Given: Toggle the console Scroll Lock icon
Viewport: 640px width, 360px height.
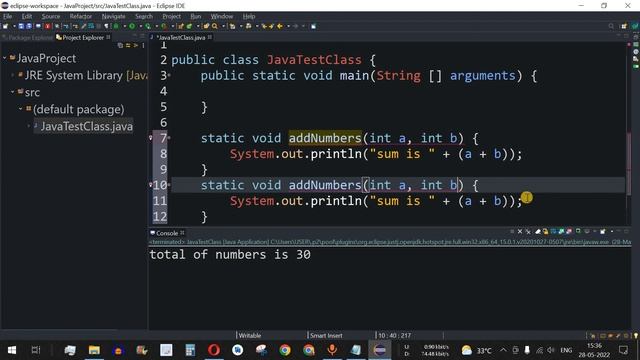Looking at the screenshot, I should (545, 231).
